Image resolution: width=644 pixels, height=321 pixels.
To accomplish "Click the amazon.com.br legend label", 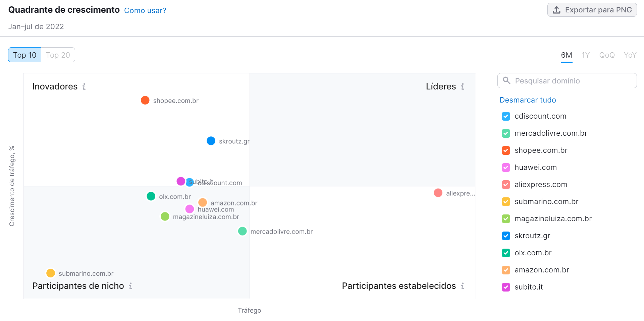I will tap(542, 270).
